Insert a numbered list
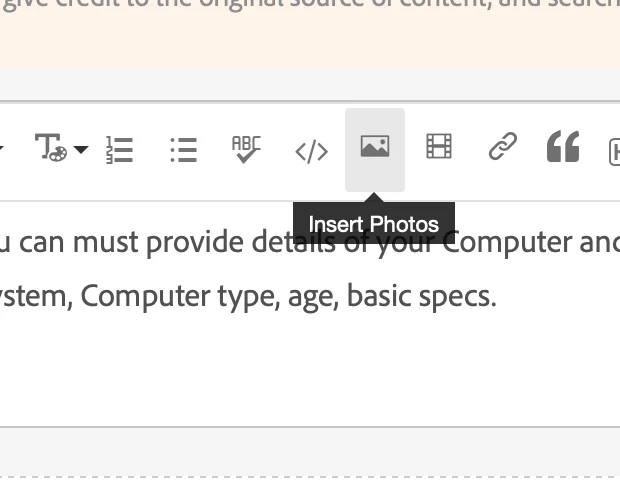The height and width of the screenshot is (480, 620). pyautogui.click(x=119, y=149)
